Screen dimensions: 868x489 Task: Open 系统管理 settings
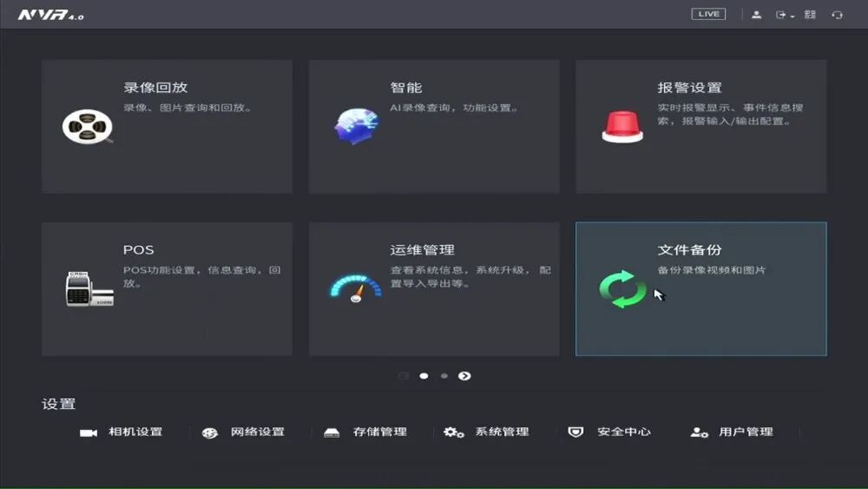tap(502, 432)
